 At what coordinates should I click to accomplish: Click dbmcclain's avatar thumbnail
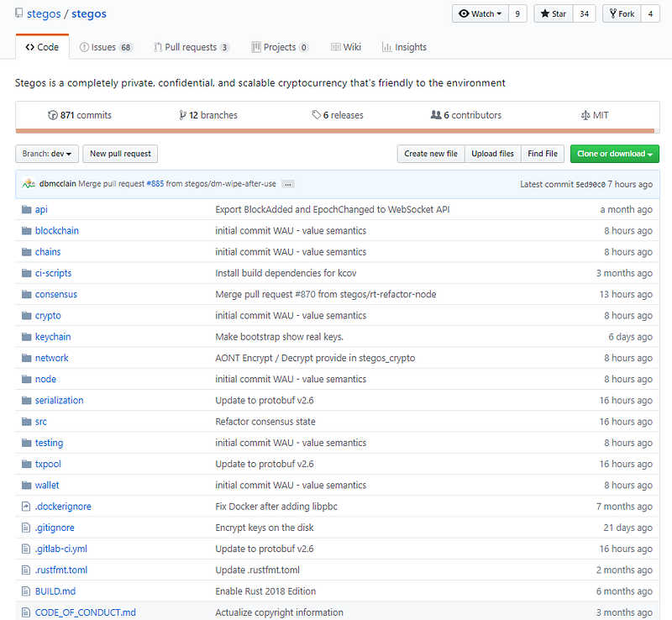[29, 184]
